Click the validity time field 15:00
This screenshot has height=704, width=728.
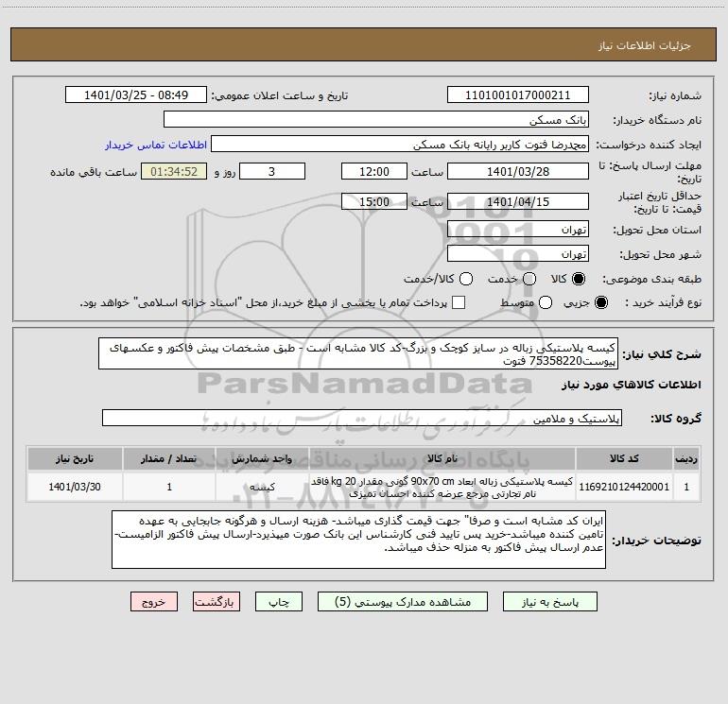coord(374,201)
